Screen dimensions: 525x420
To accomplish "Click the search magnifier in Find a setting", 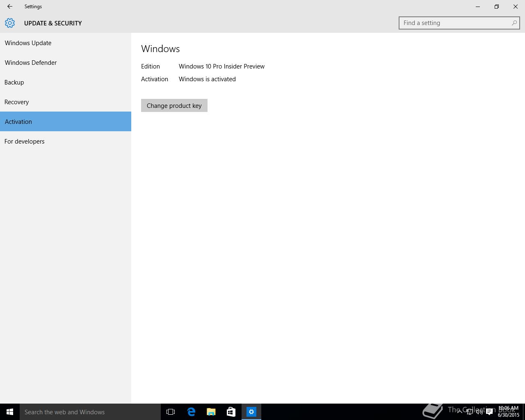I will pyautogui.click(x=514, y=23).
